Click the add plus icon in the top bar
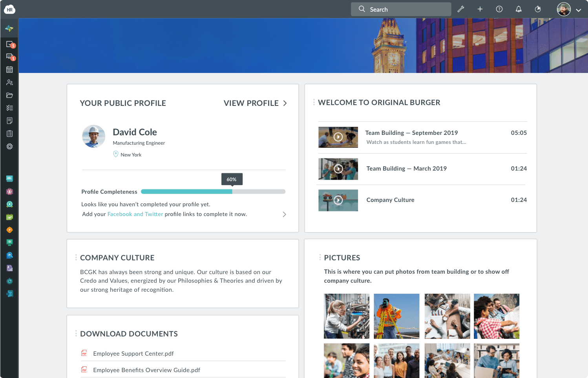588x378 pixels. [480, 9]
